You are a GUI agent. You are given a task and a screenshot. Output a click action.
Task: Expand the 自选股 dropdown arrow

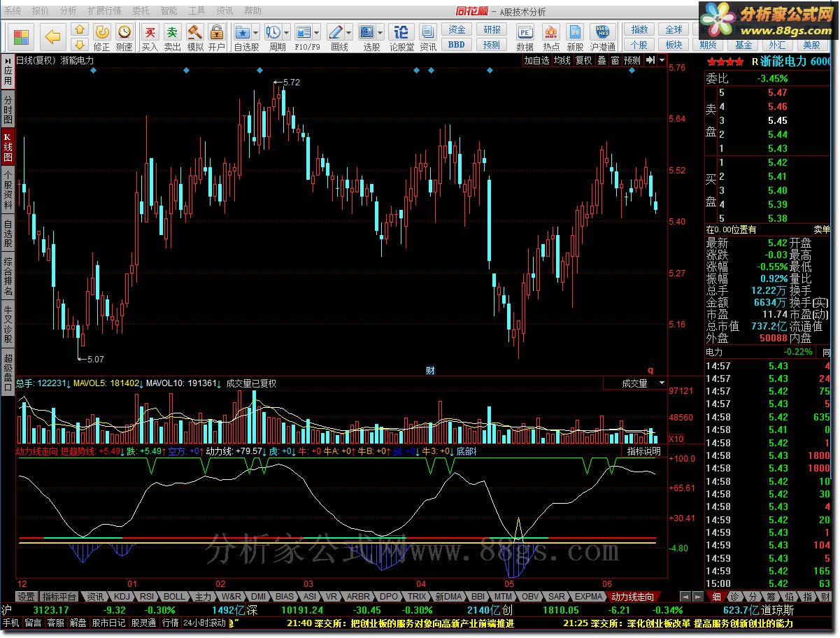click(x=256, y=32)
